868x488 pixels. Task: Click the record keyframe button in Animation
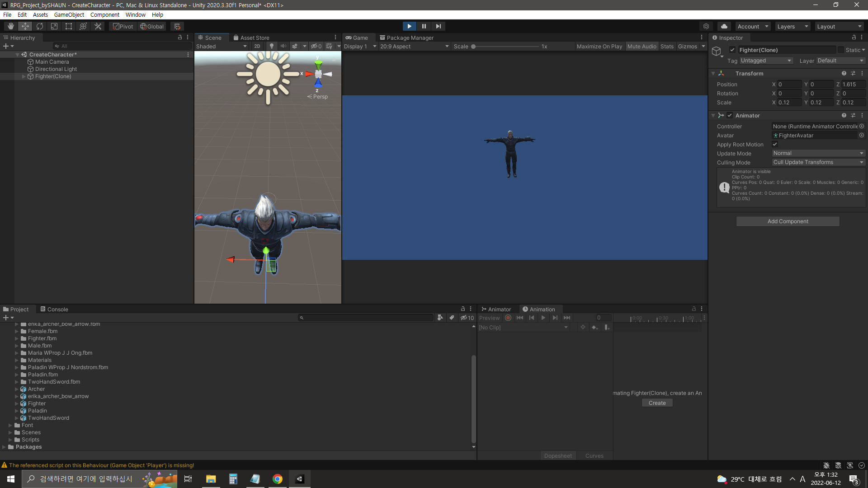(x=508, y=318)
